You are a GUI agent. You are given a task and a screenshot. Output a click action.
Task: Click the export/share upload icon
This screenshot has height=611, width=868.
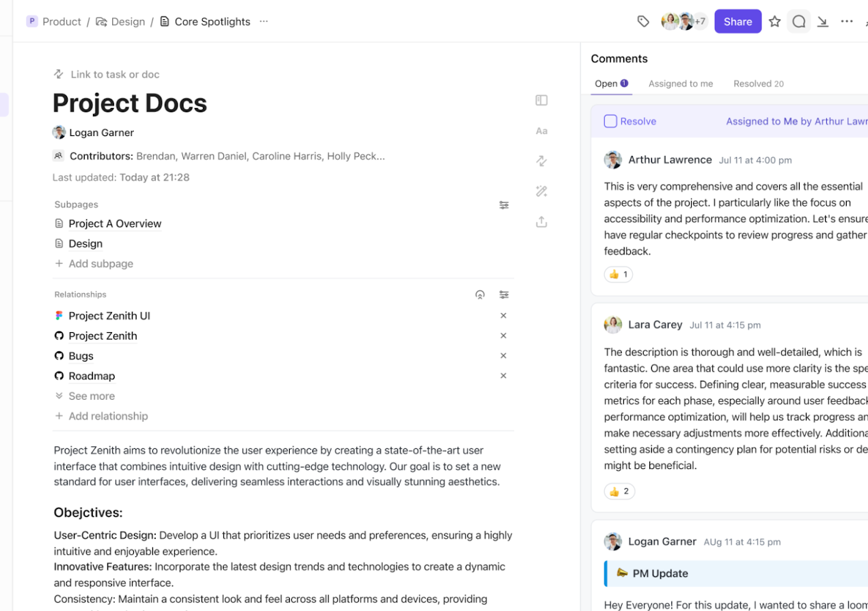point(541,221)
